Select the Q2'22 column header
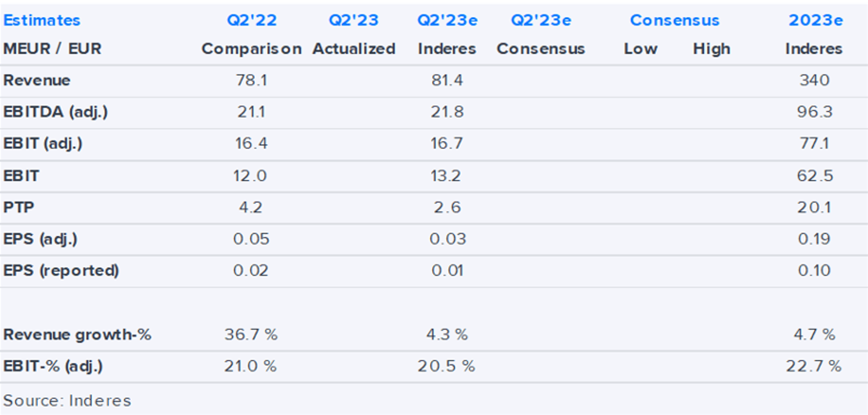 [252, 20]
